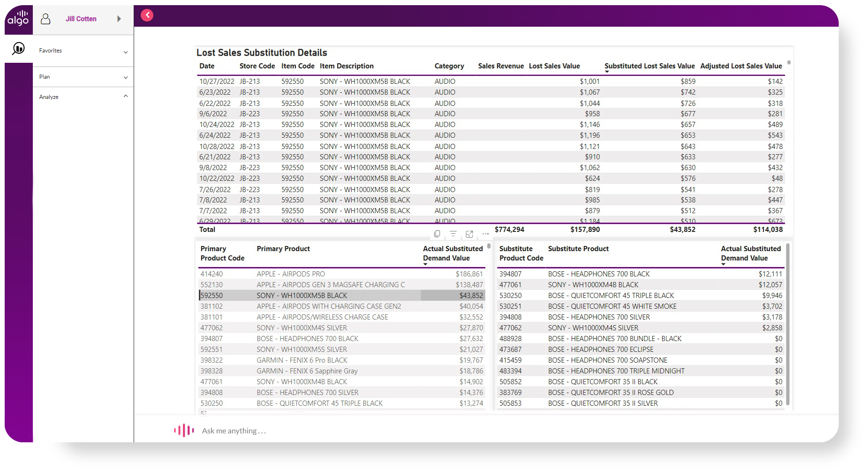Sort by Adjusted Lost Sales Value column

coord(741,66)
